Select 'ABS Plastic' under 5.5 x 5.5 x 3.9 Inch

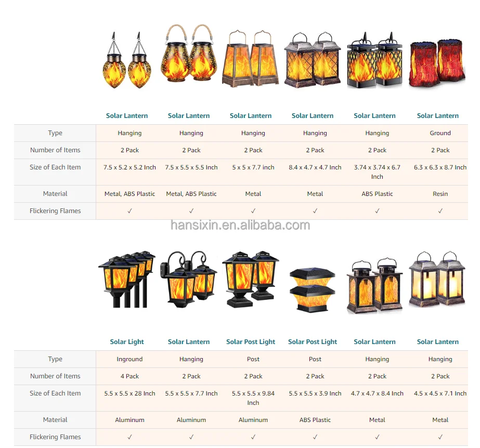click(315, 420)
